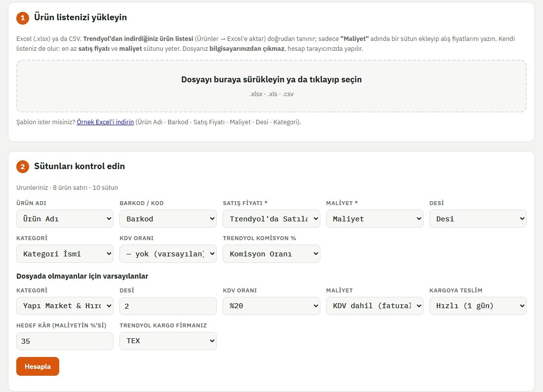Open the Desi column mapping dropdown
Screen dimensions: 543x392
coord(478,218)
